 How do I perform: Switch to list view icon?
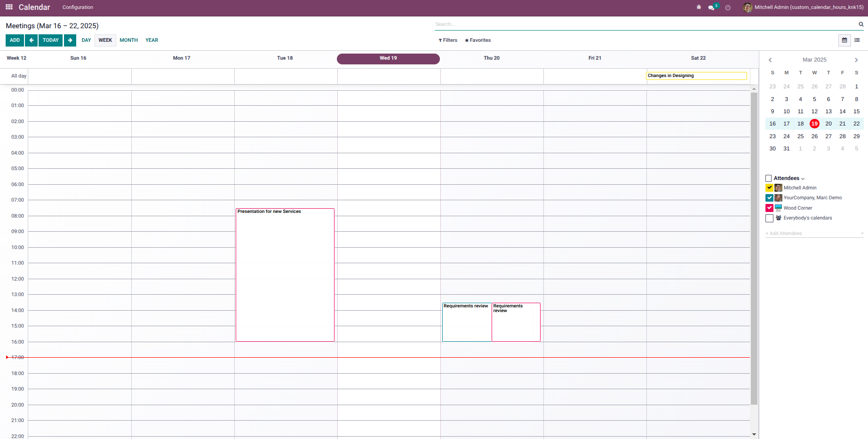tap(857, 40)
